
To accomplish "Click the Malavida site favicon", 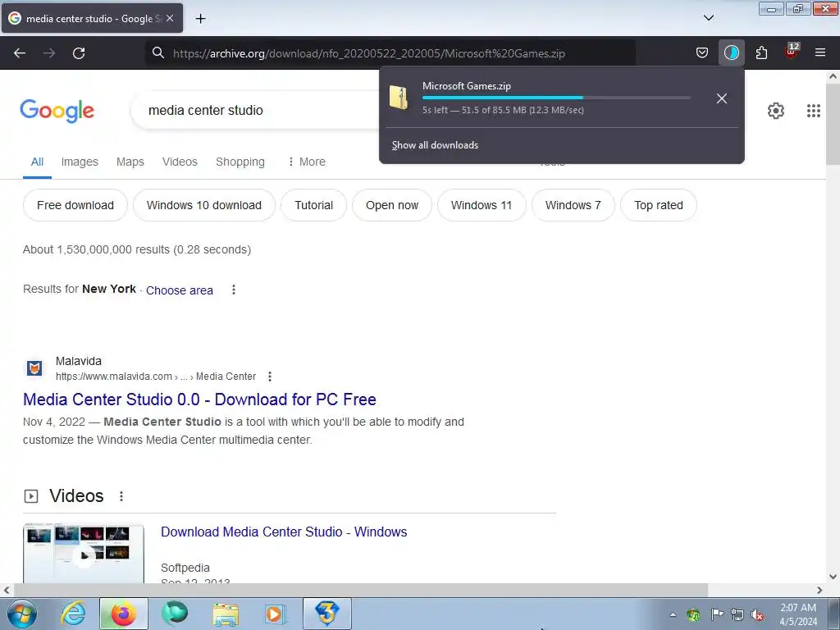I will (x=34, y=368).
